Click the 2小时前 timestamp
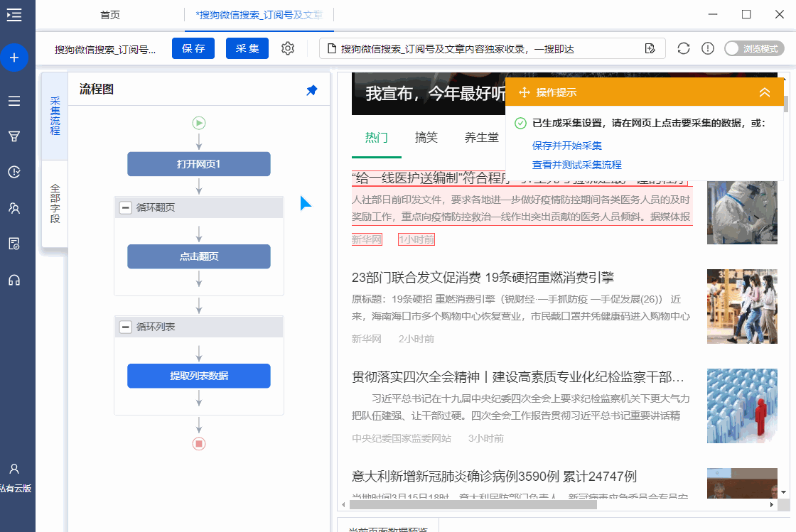This screenshot has width=796, height=532. 416,339
